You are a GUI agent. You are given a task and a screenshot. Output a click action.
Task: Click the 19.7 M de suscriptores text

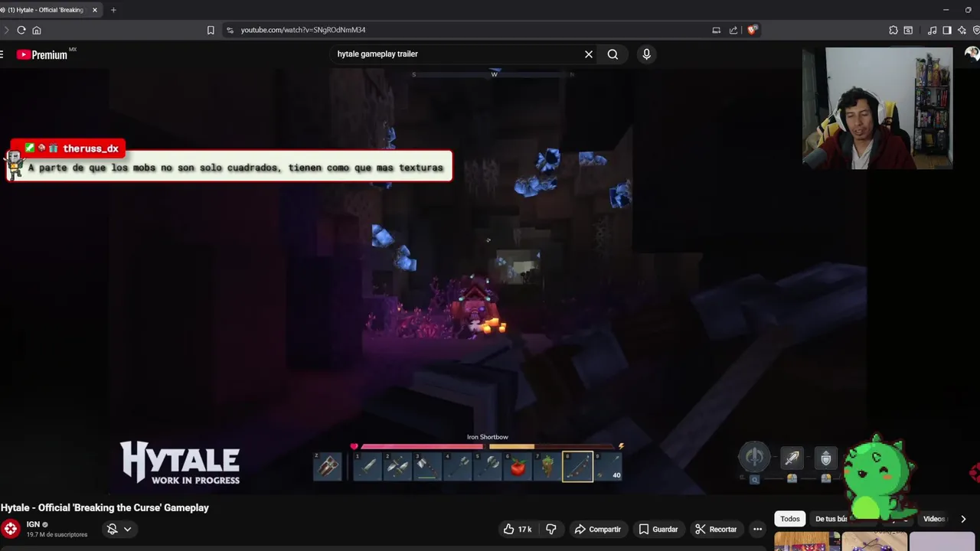click(x=57, y=534)
